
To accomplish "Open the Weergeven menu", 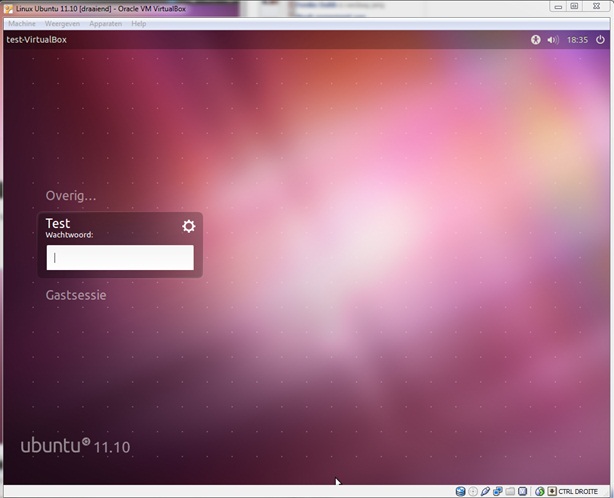I will click(x=62, y=23).
